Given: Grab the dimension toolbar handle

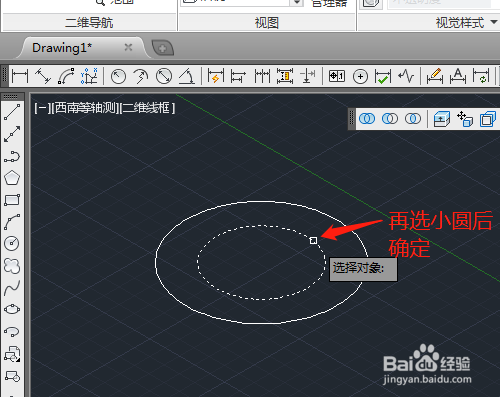Looking at the screenshot, I should [x=5, y=75].
